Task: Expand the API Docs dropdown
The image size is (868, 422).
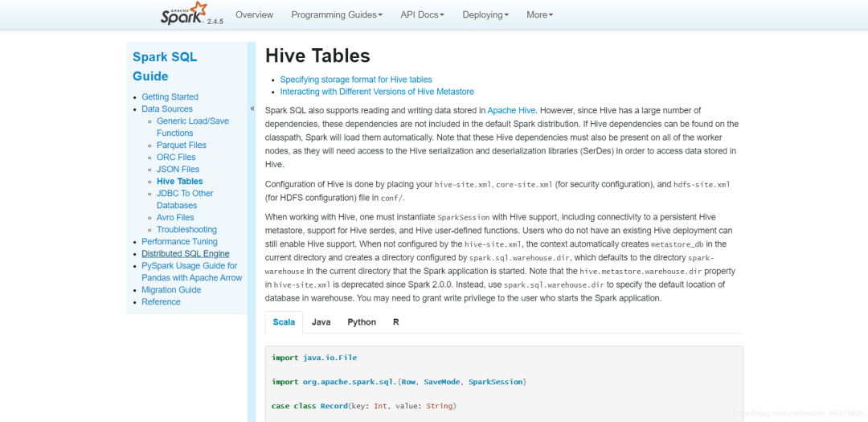Action: 423,15
